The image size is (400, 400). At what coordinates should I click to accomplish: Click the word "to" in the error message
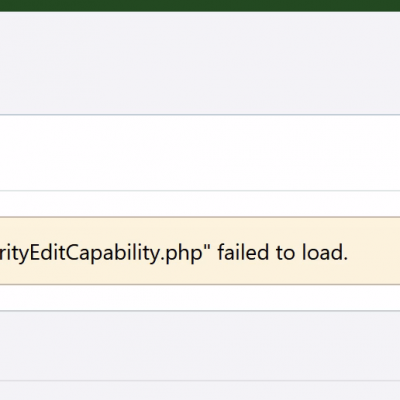pyautogui.click(x=286, y=253)
